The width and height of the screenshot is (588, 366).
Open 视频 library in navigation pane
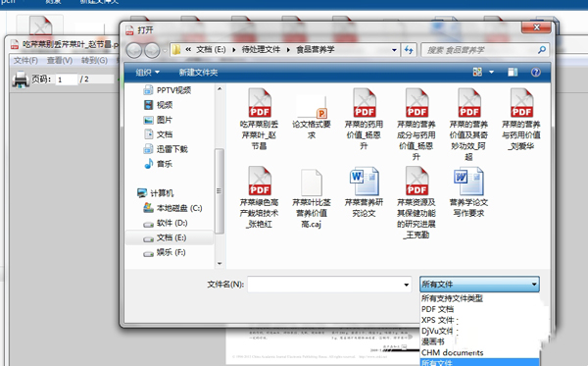158,105
